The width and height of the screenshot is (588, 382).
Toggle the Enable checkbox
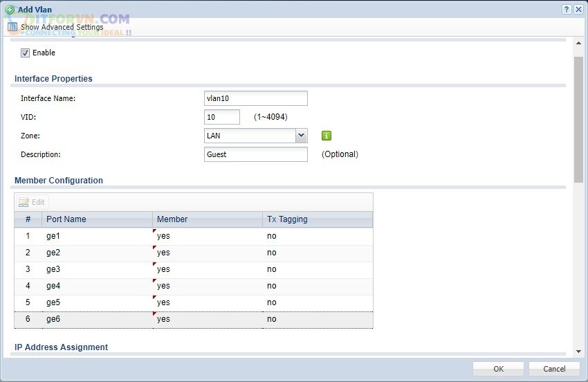pyautogui.click(x=26, y=53)
